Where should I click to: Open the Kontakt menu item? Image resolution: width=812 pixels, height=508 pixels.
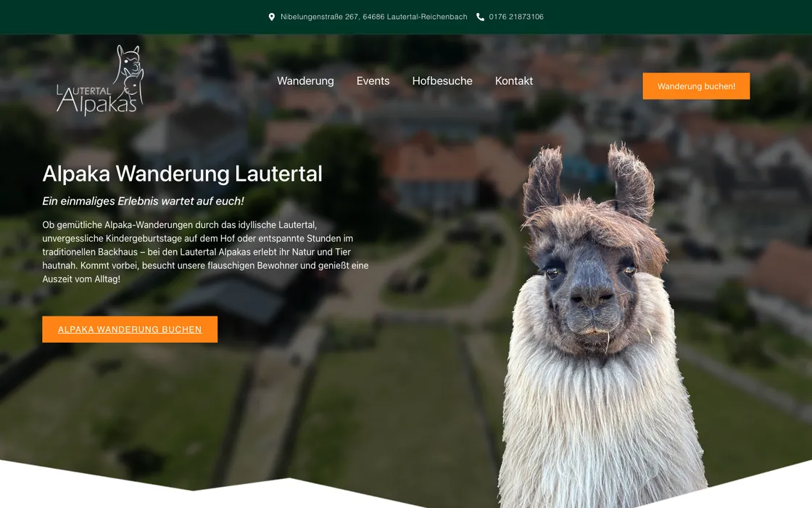point(514,81)
